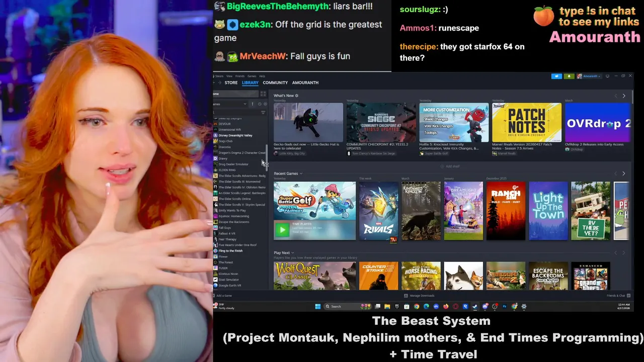Open the View menu
This screenshot has height=362, width=644.
pyautogui.click(x=229, y=76)
